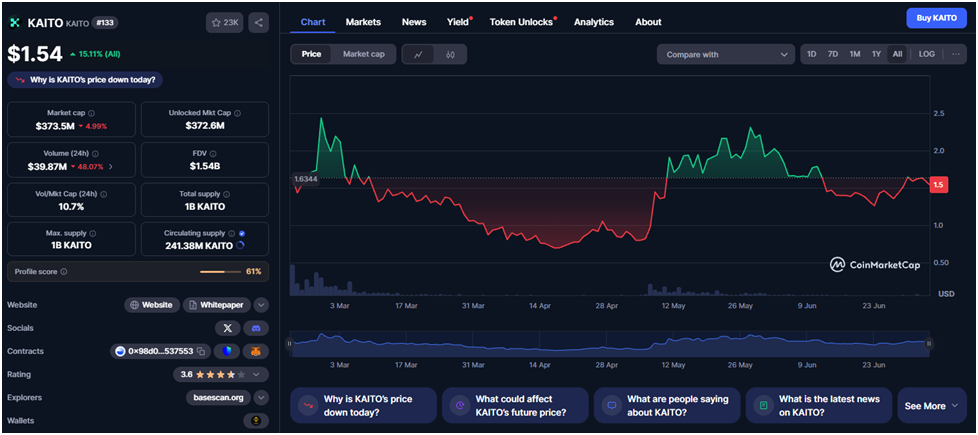Open the share icon button
The image size is (978, 435).
click(259, 22)
